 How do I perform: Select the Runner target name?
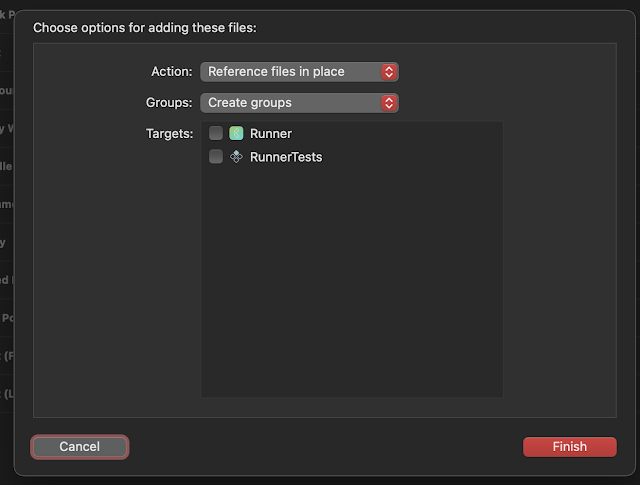pos(270,133)
